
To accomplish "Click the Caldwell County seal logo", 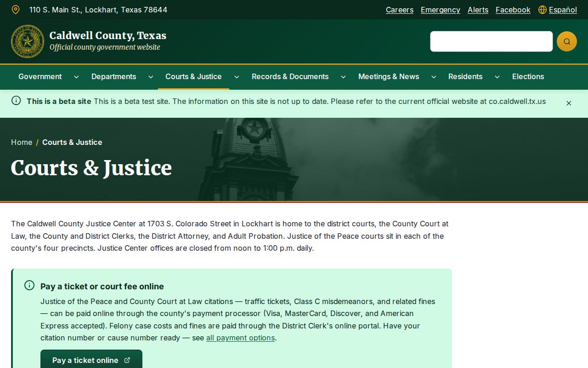I will point(28,41).
